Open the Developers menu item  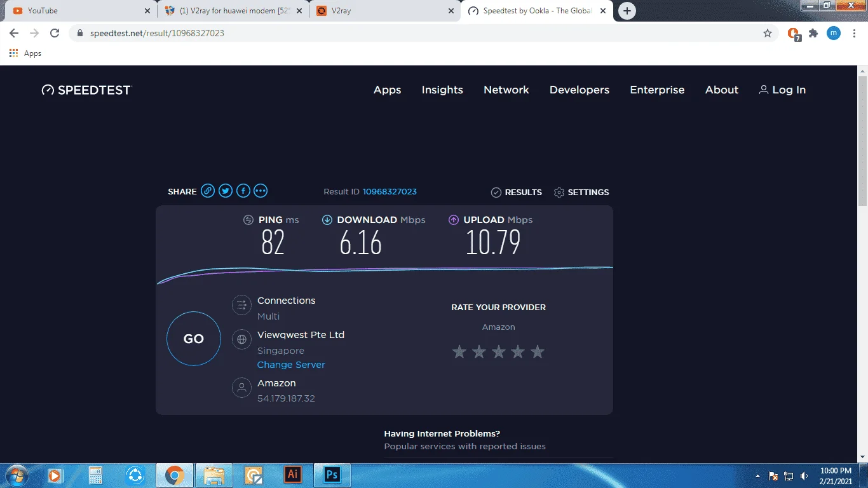point(580,90)
